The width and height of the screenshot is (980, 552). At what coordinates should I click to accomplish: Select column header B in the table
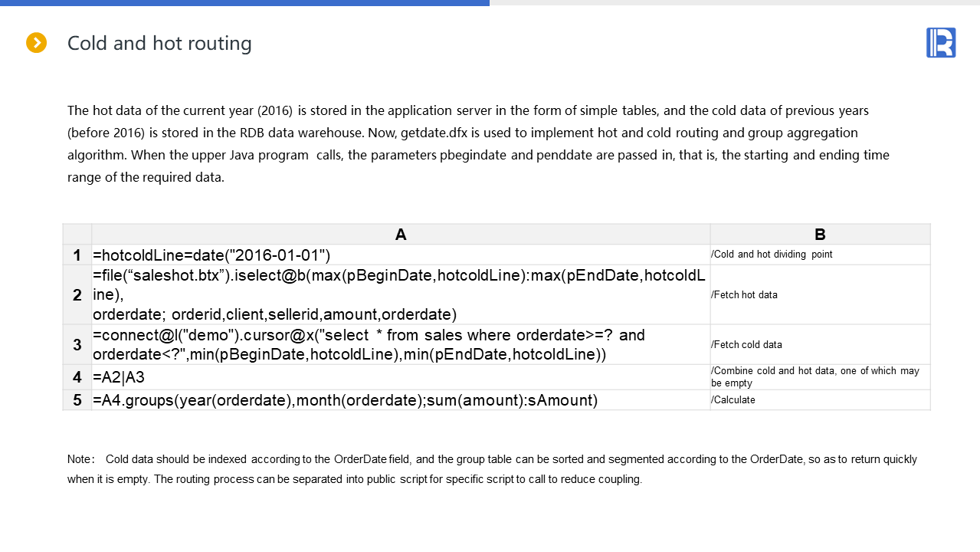click(820, 235)
